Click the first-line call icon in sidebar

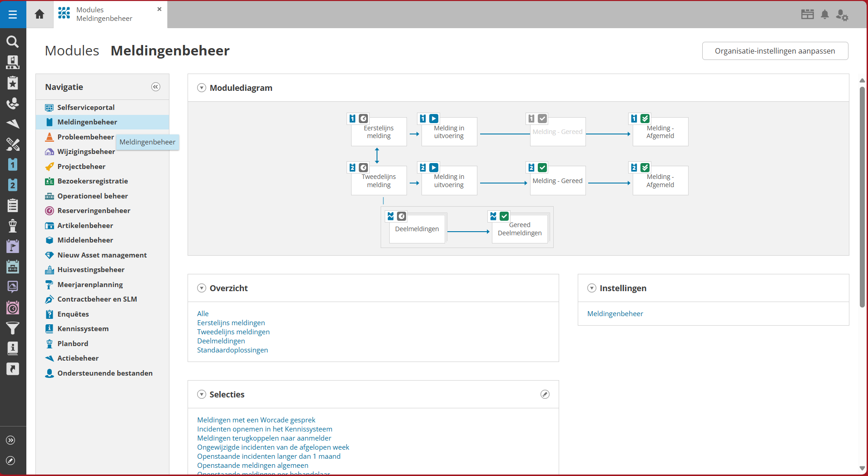(13, 164)
